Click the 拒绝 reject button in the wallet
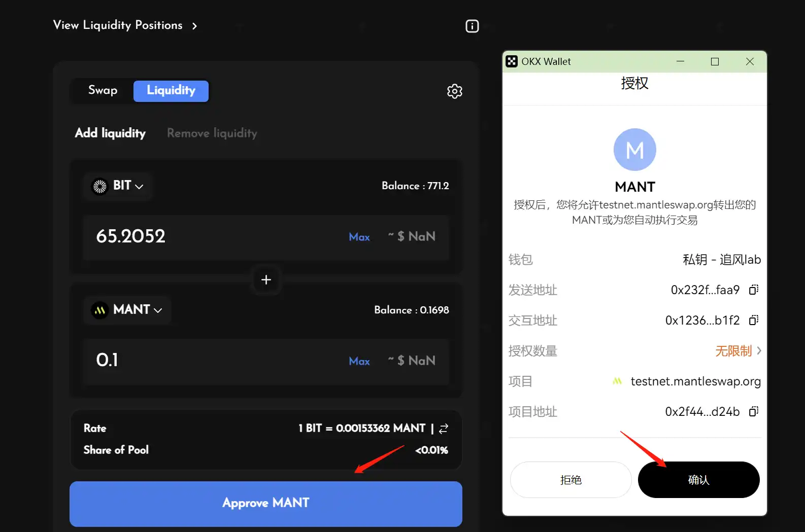The height and width of the screenshot is (532, 805). [x=571, y=480]
